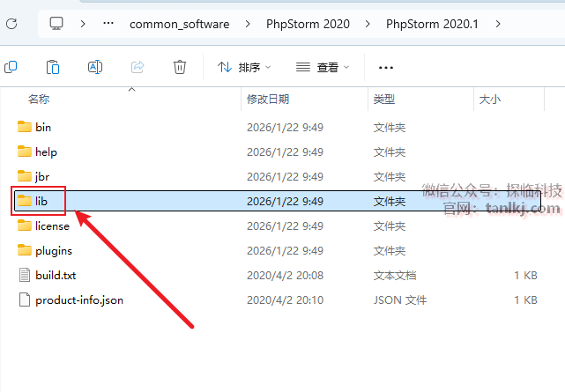Click the license row 文件夹 type
The height and width of the screenshot is (392, 565).
coord(390,226)
